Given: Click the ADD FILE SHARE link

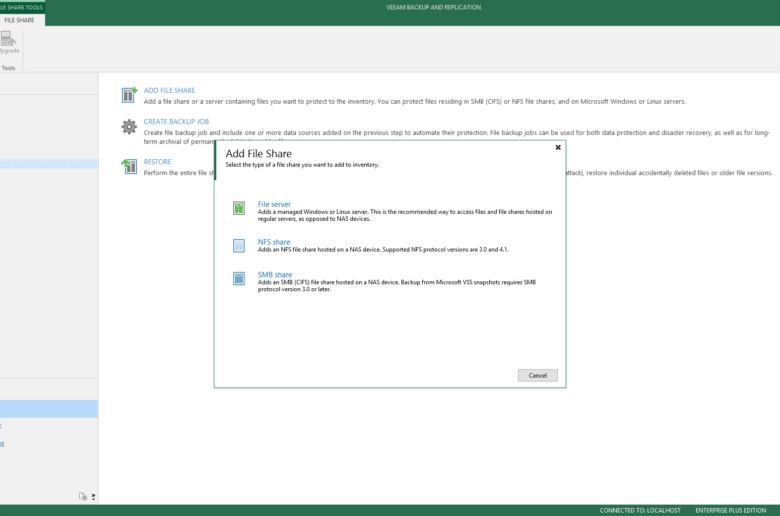Looking at the screenshot, I should click(169, 90).
